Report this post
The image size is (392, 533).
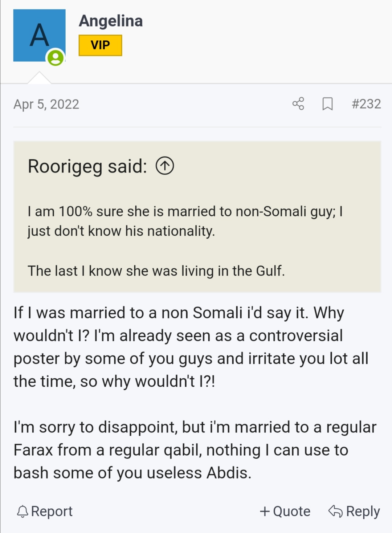tap(45, 511)
